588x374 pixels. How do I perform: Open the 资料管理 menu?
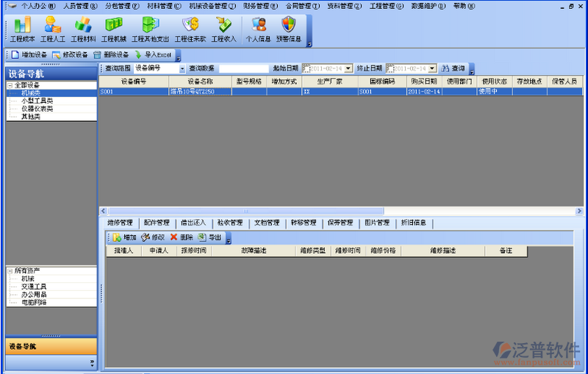(x=344, y=6)
